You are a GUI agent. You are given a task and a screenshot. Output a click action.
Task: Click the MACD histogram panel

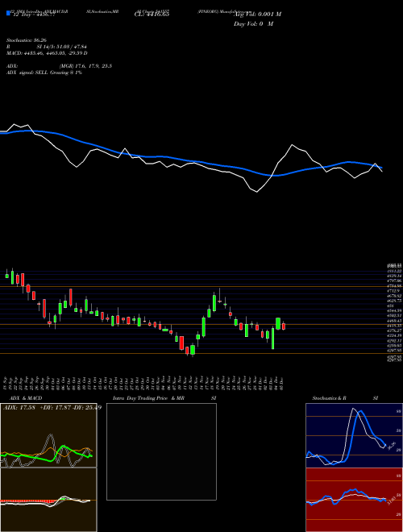click(x=48, y=500)
